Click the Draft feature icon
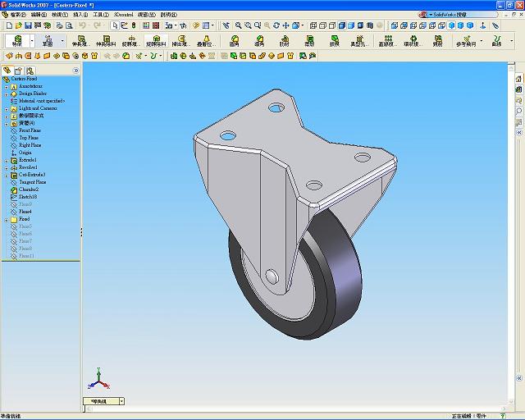525x420 pixels. coord(335,41)
